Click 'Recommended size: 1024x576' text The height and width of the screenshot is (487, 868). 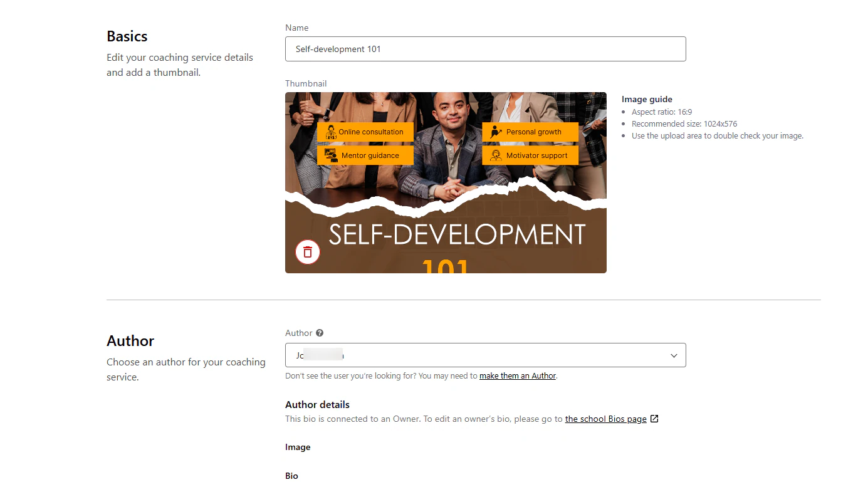pos(684,123)
